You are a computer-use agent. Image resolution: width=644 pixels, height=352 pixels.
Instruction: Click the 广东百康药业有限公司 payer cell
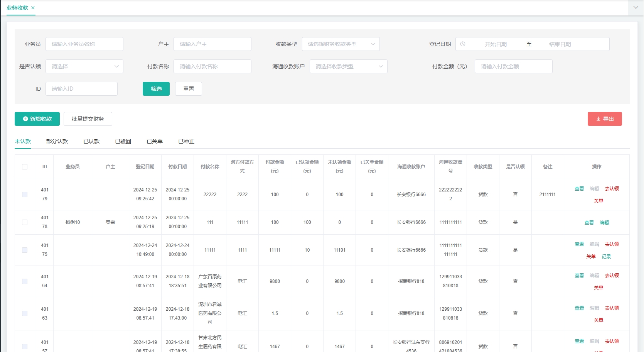[210, 281]
